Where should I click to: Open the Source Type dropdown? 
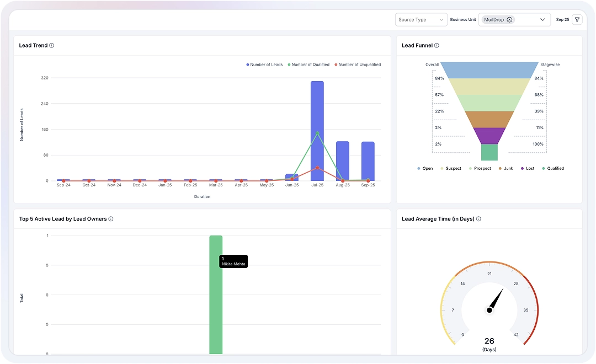(x=421, y=19)
